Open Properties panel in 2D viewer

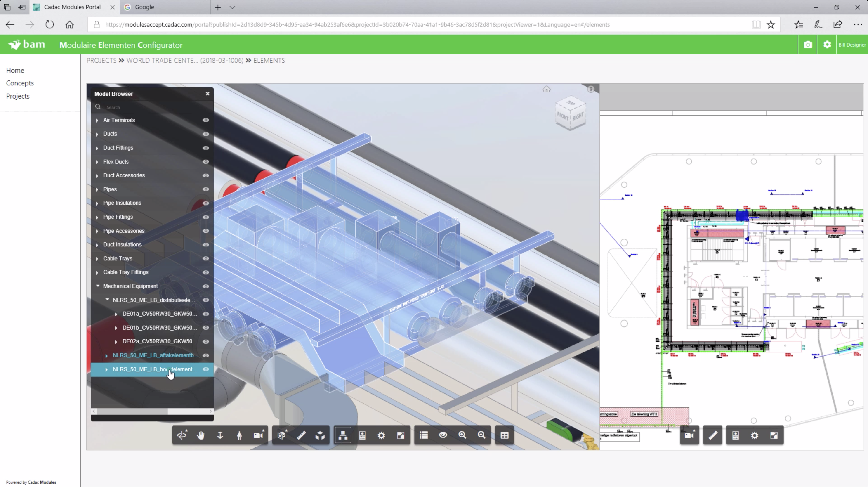point(736,435)
